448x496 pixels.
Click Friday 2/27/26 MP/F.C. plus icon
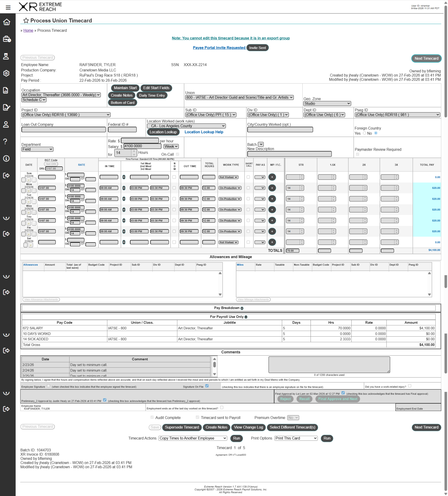(x=272, y=231)
